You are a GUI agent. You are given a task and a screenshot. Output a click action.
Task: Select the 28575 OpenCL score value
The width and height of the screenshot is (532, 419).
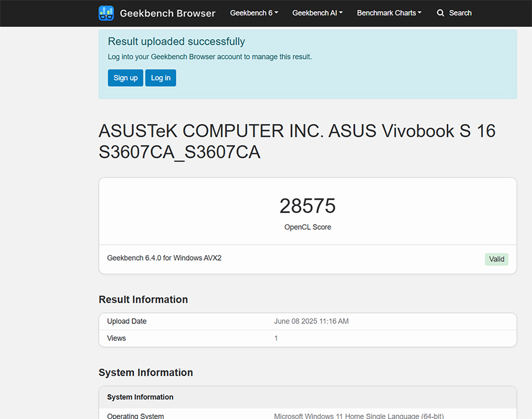tap(307, 205)
